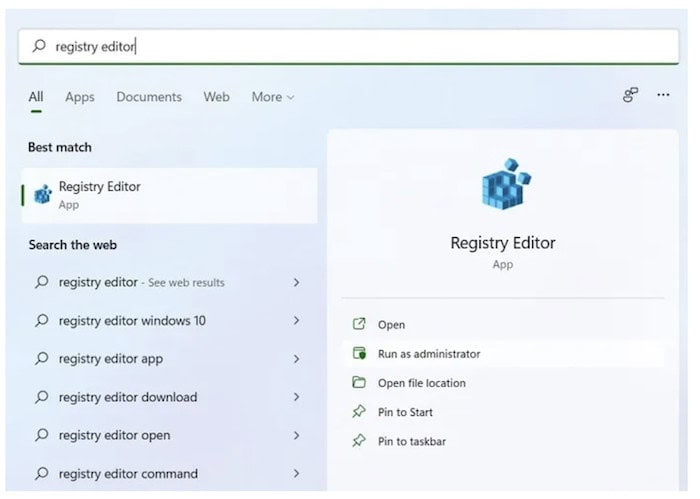Click the search magnifier icon in search box
This screenshot has height=499, width=700.
(x=39, y=46)
